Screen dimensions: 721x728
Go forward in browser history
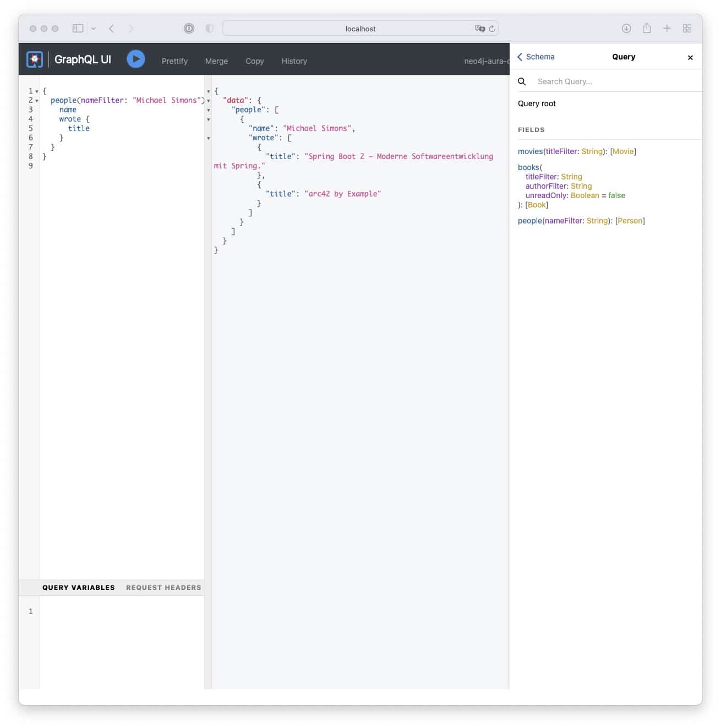pyautogui.click(x=131, y=29)
